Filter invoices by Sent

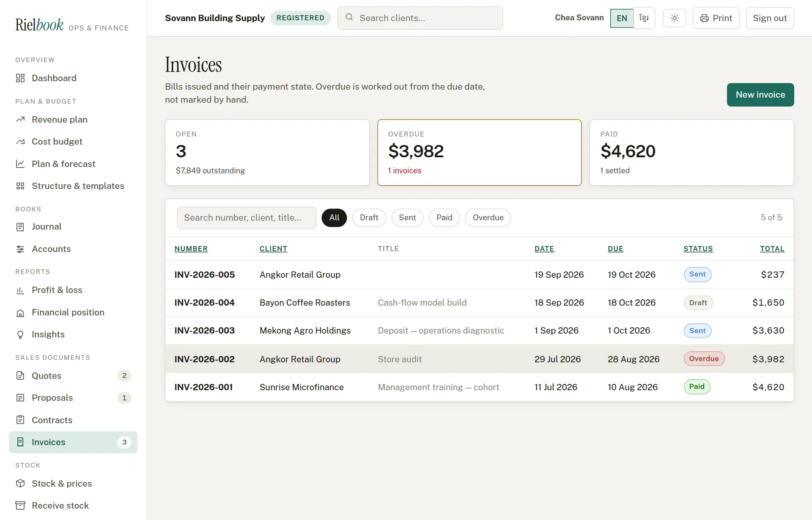pyautogui.click(x=407, y=218)
